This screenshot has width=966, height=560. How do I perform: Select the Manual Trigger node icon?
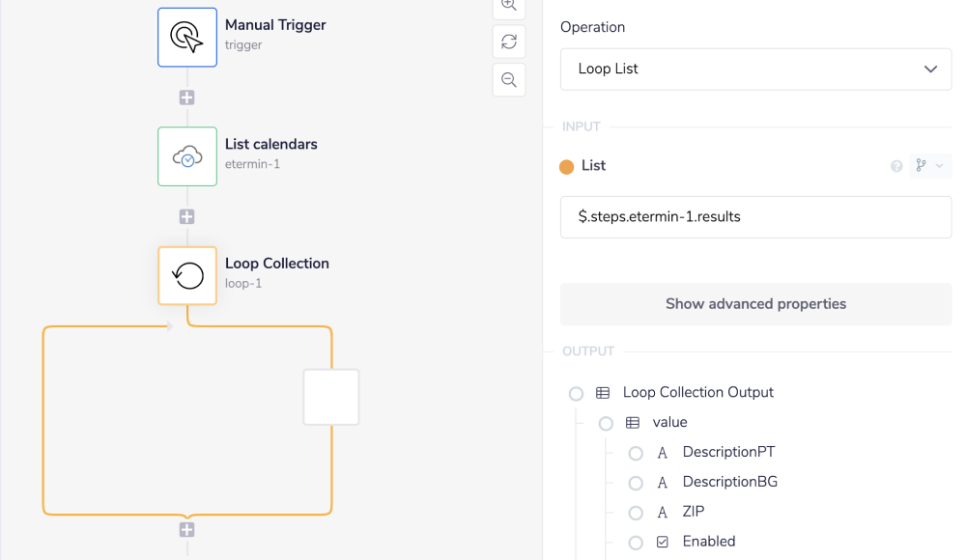187,37
